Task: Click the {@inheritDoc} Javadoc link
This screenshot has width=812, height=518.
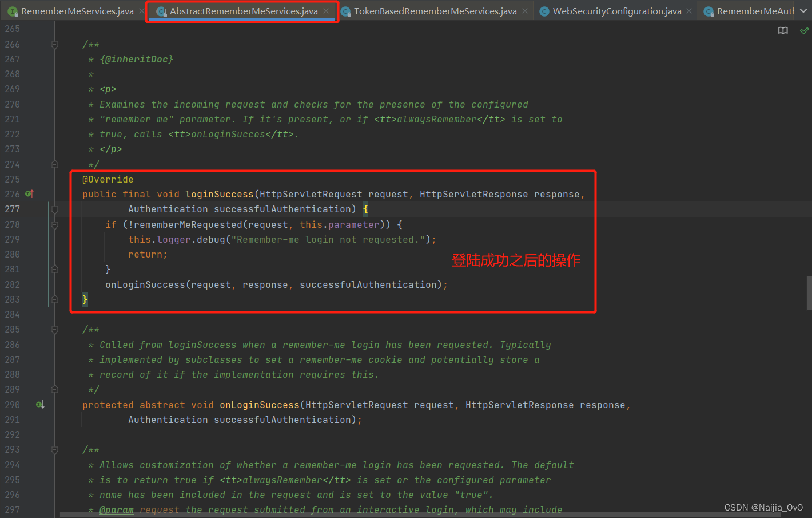Action: [x=137, y=59]
